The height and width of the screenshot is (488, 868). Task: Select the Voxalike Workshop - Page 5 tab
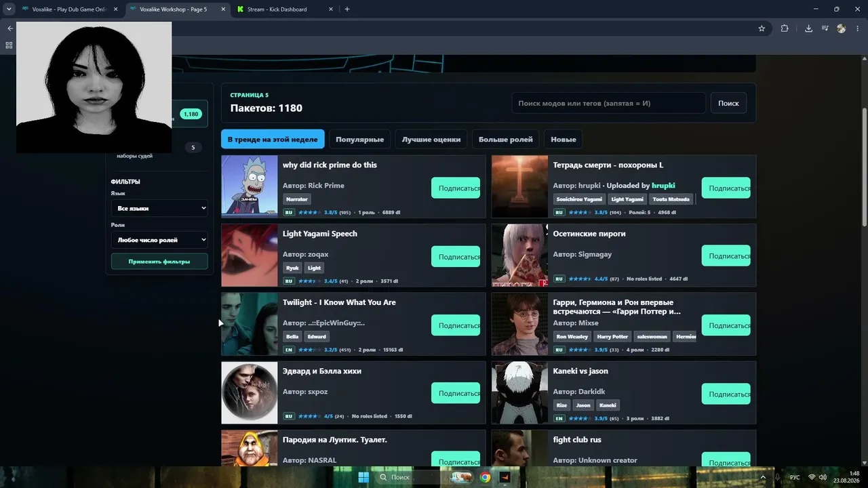tap(178, 9)
